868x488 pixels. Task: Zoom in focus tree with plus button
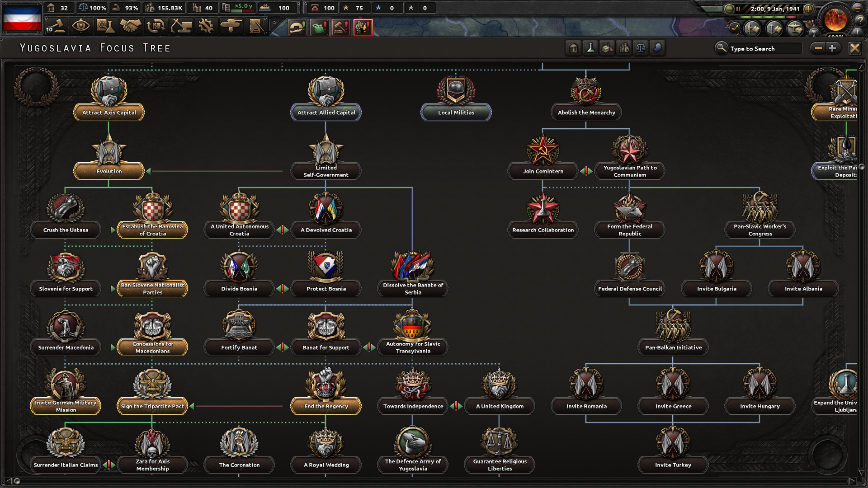(x=832, y=48)
